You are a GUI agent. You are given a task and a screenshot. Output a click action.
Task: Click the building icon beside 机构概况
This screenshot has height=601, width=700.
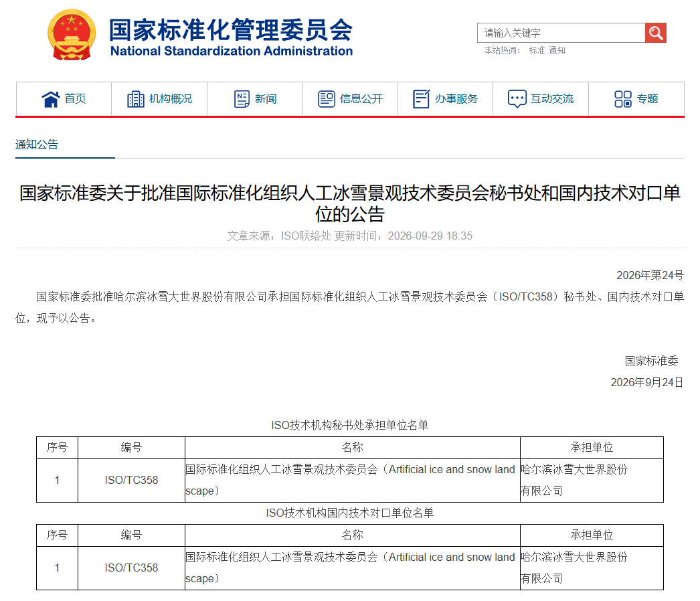point(136,98)
